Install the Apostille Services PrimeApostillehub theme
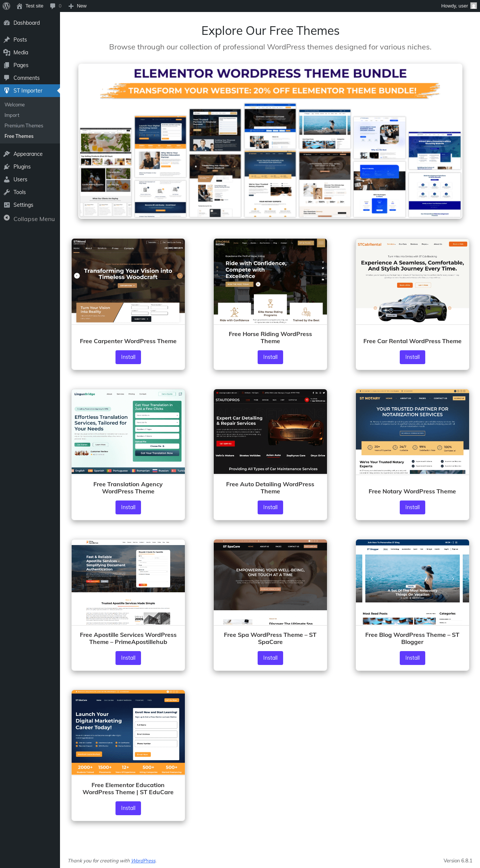The image size is (480, 868). point(128,658)
